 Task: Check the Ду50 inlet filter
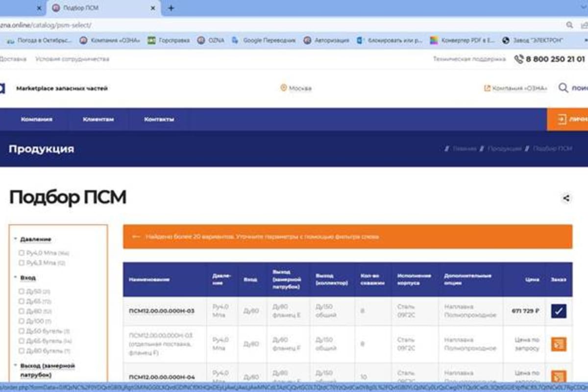21,291
